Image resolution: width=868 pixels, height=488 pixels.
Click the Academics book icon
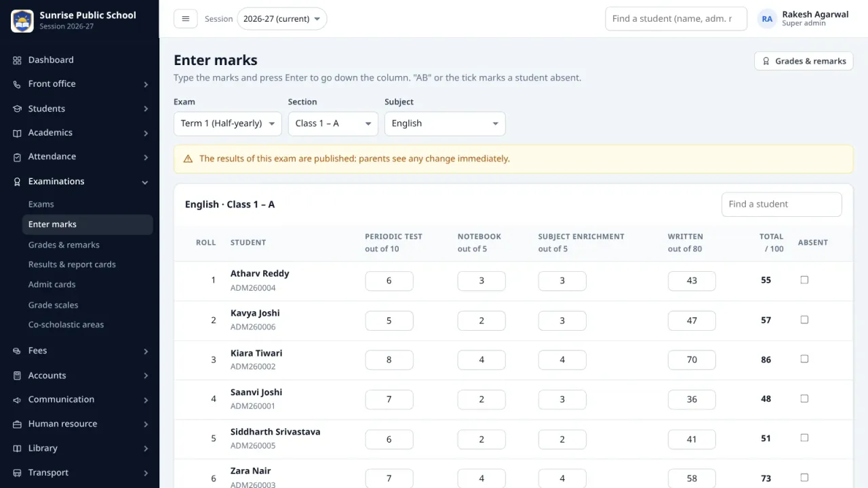point(17,133)
